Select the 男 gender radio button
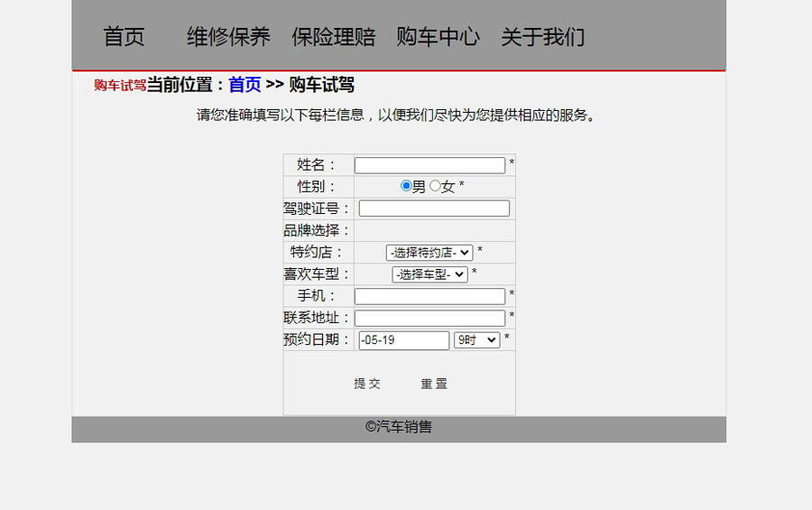The image size is (812, 510). point(406,186)
